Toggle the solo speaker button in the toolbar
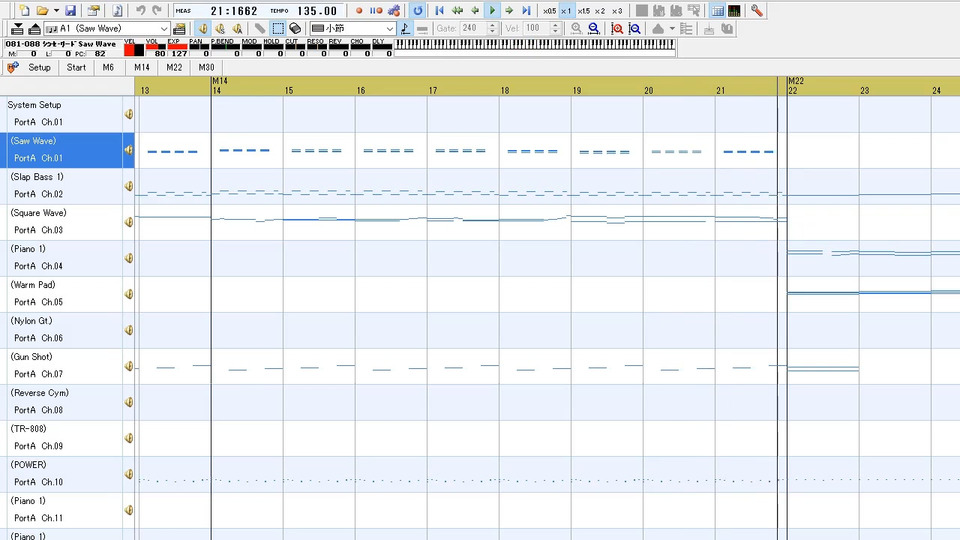This screenshot has width=960, height=540. pyautogui.click(x=220, y=28)
